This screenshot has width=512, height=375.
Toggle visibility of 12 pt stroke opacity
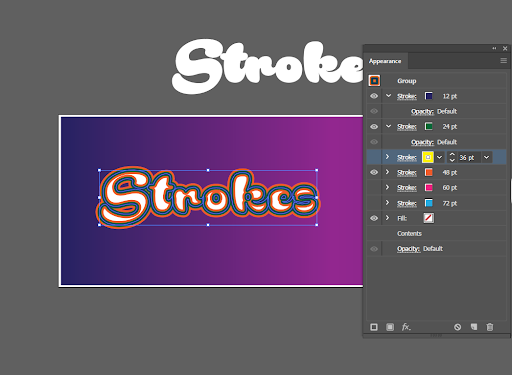pos(374,111)
